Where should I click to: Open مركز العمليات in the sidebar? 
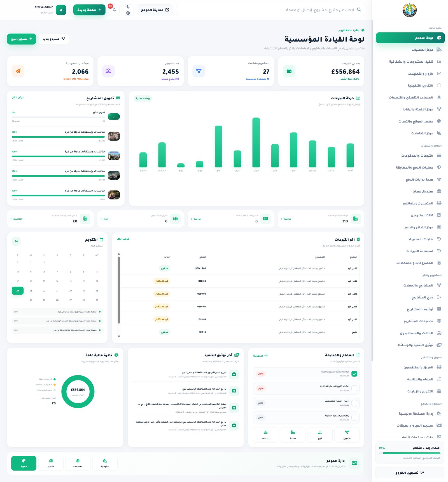click(410, 50)
